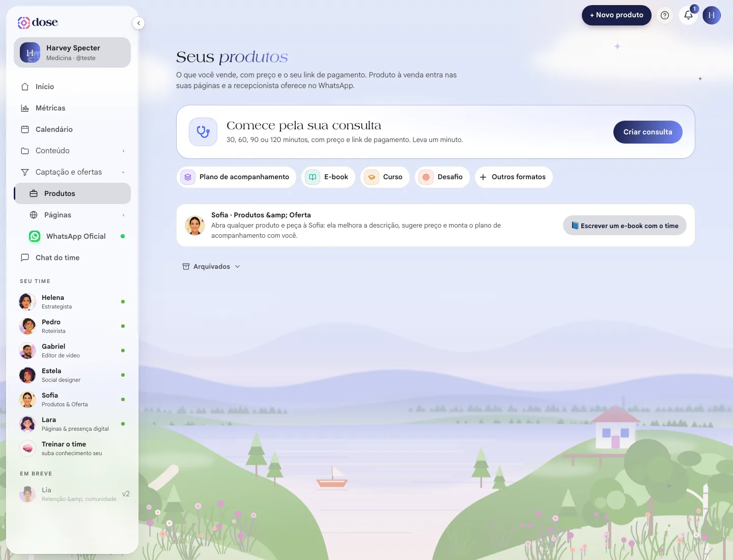The height and width of the screenshot is (560, 733).
Task: Open Calendário menu item
Action: pyautogui.click(x=72, y=129)
